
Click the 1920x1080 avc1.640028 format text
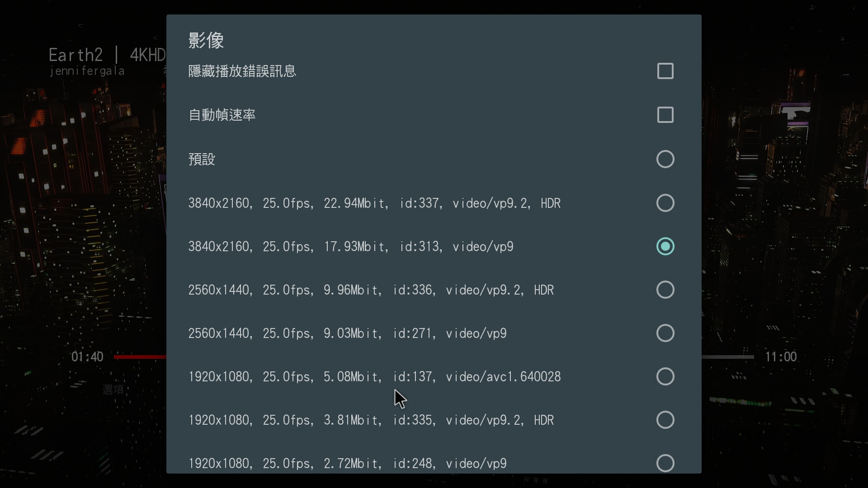[374, 376]
